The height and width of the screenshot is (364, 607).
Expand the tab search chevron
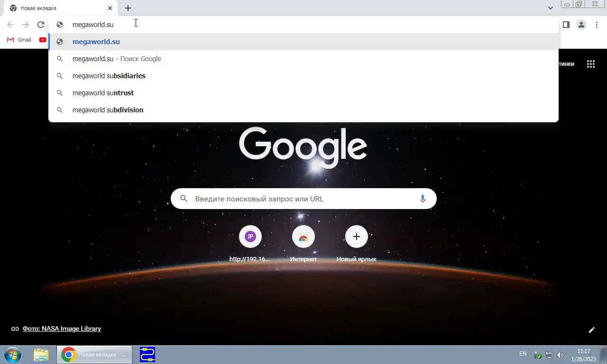point(550,8)
